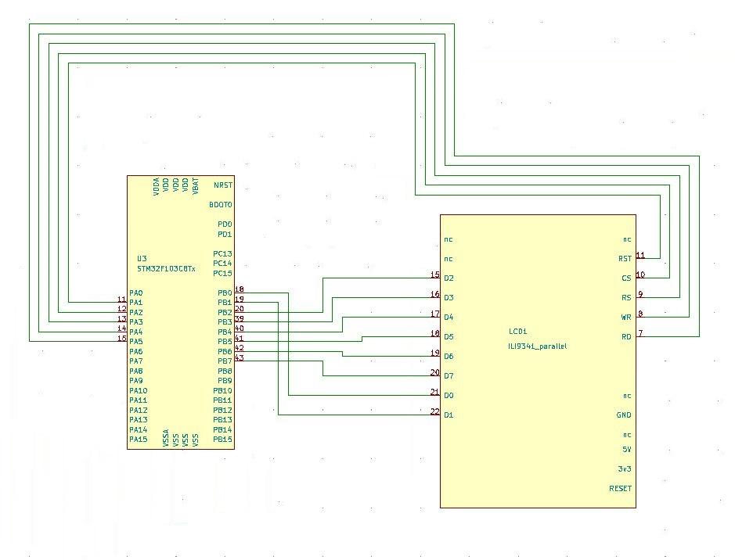Viewport: 735px width, 560px height.
Task: Select the U3 reference designator
Action: click(x=142, y=258)
